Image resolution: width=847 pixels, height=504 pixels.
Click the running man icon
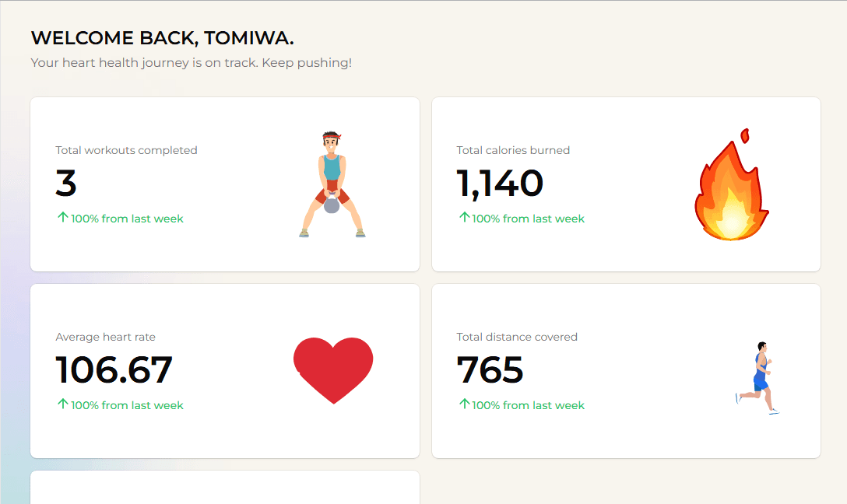(x=757, y=378)
